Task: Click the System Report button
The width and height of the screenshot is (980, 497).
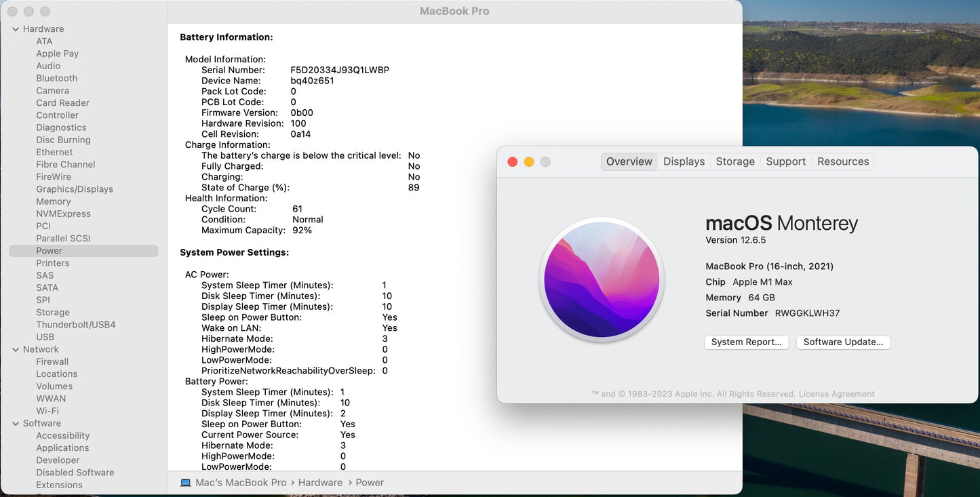Action: [746, 342]
